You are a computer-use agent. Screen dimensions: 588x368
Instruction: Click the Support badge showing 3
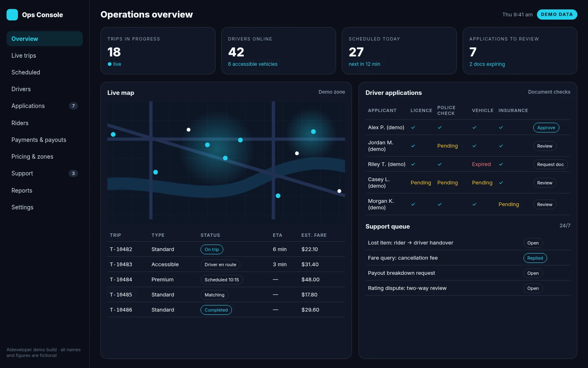(x=73, y=173)
